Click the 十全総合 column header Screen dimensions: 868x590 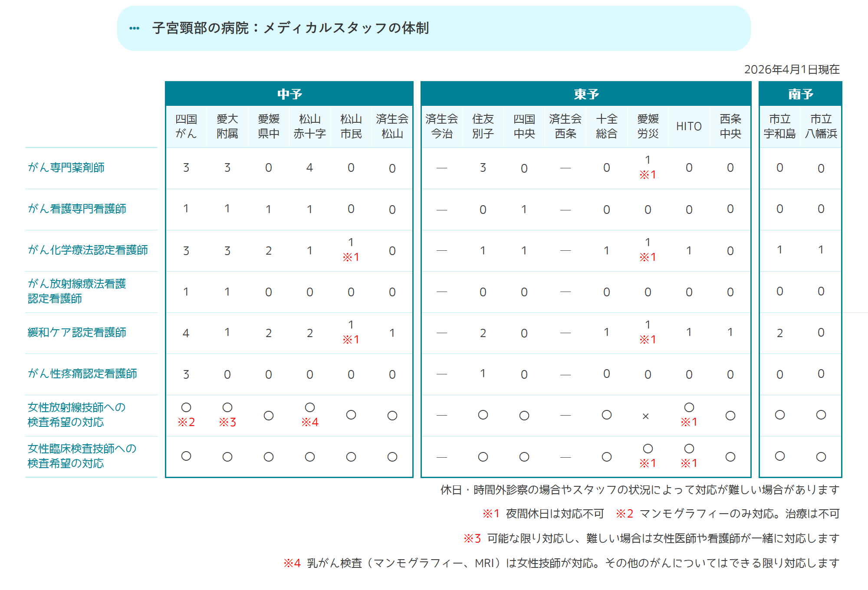point(607,126)
